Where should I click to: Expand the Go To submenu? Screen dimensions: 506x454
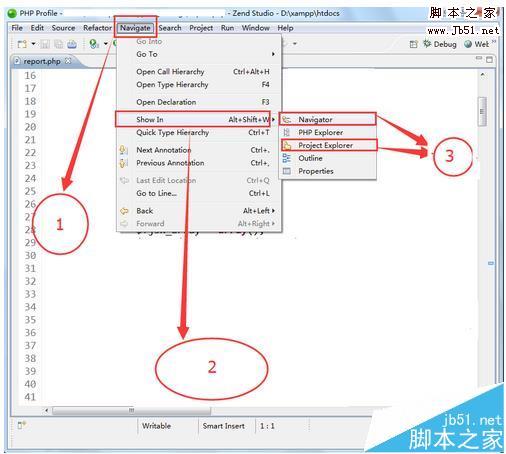coord(199,54)
